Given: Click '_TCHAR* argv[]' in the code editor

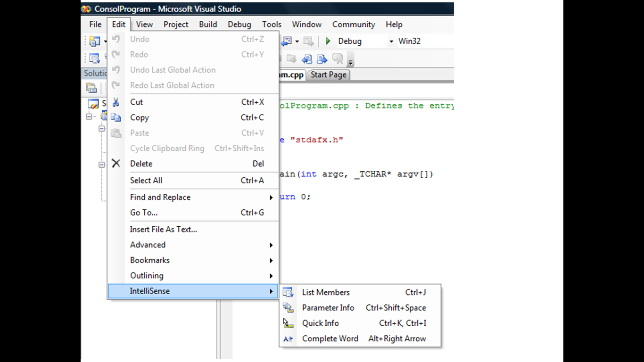Looking at the screenshot, I should [x=393, y=174].
